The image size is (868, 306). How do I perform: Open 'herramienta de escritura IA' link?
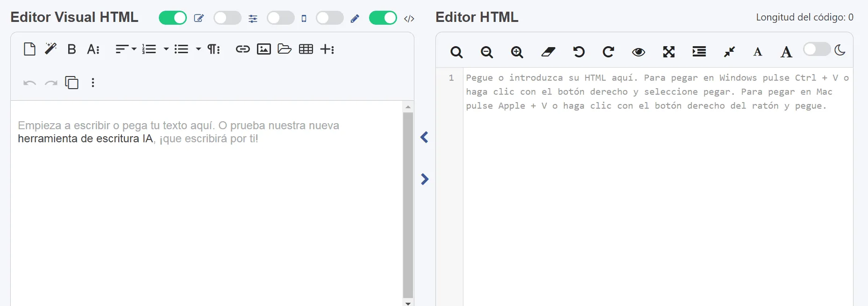click(85, 139)
